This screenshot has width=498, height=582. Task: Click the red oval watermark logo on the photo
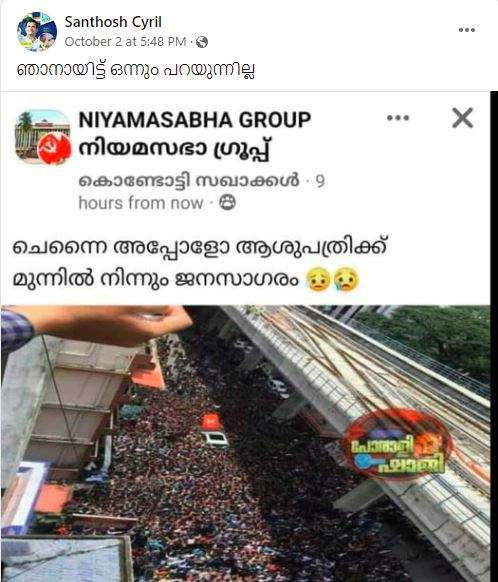[x=397, y=444]
